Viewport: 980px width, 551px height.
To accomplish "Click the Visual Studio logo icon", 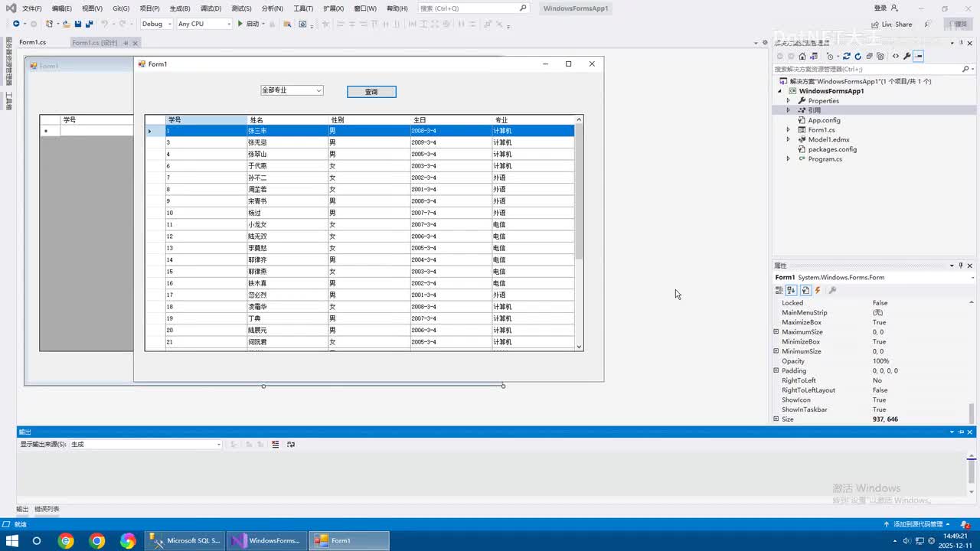I will tap(10, 8).
